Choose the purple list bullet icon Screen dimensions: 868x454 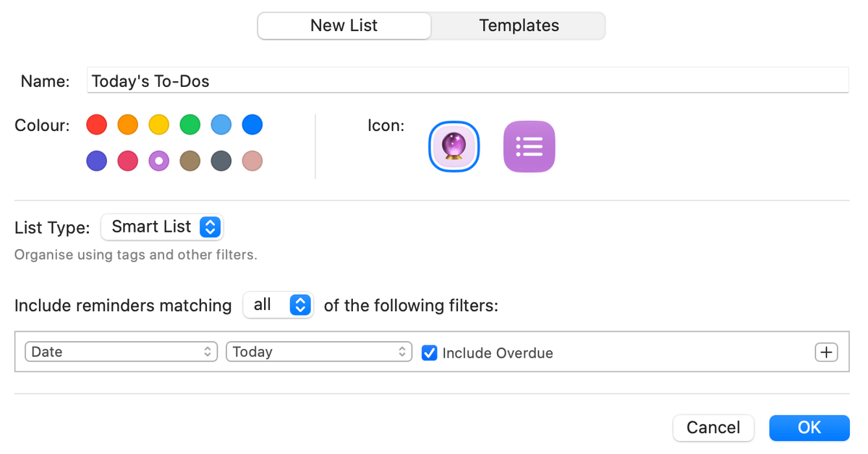(529, 146)
